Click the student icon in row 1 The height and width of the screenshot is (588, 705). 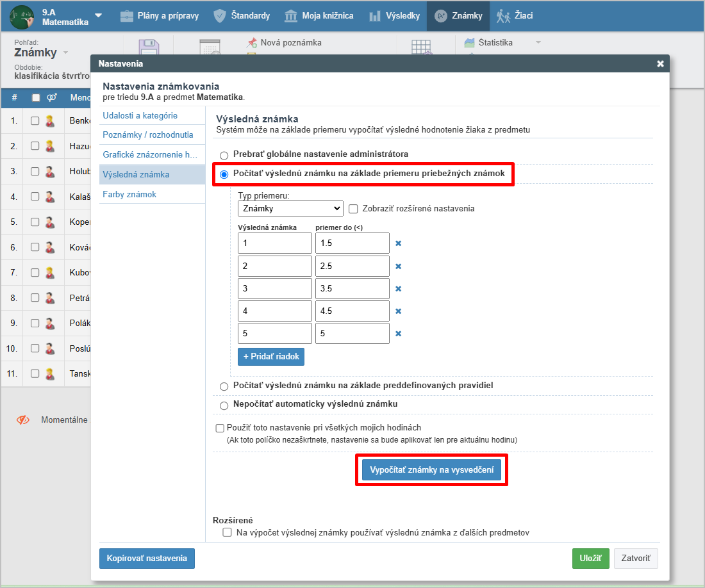[50, 121]
